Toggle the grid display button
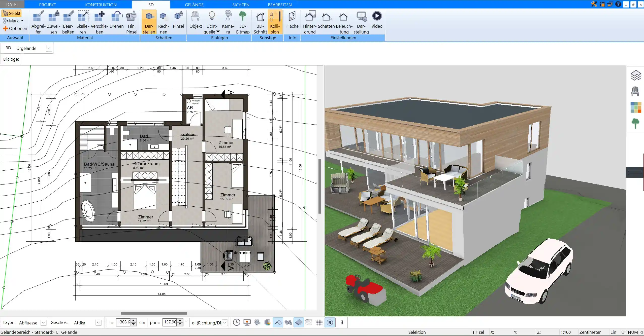Image resolution: width=644 pixels, height=336 pixels. click(319, 322)
